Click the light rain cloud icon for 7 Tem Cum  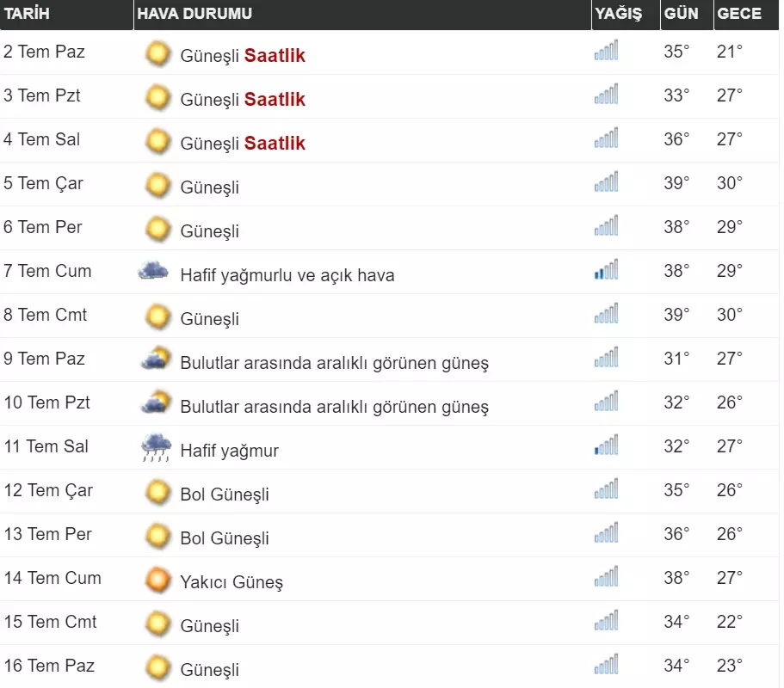click(154, 272)
